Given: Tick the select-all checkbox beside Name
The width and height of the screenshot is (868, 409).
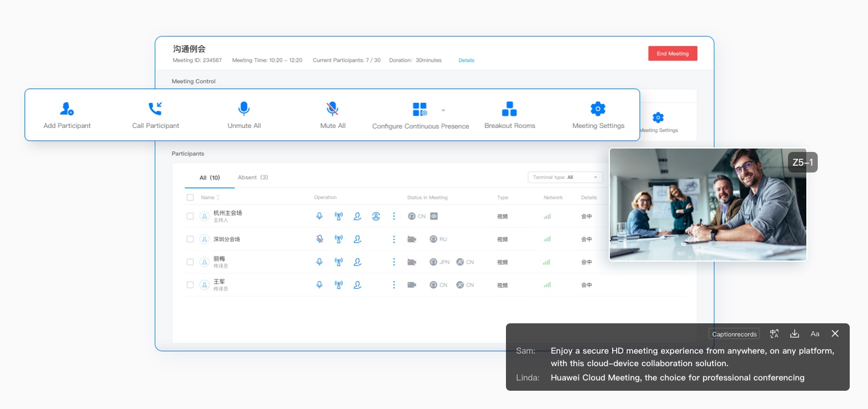Looking at the screenshot, I should coord(190,198).
